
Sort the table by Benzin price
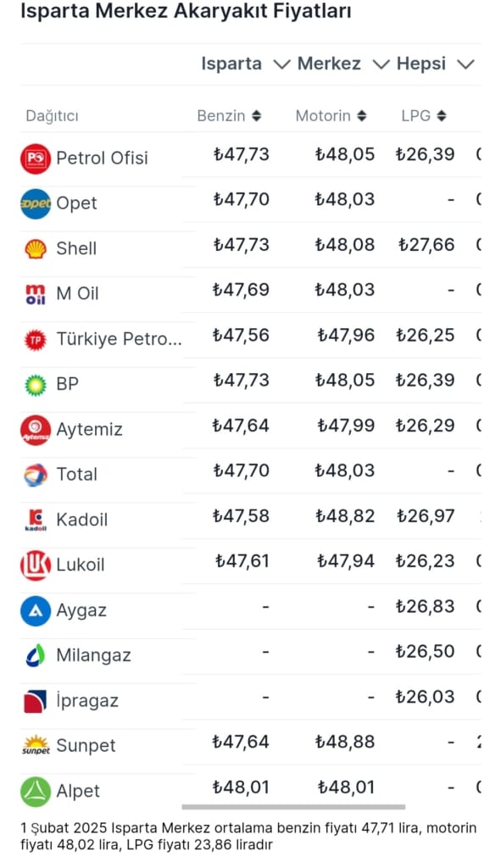coord(229,115)
